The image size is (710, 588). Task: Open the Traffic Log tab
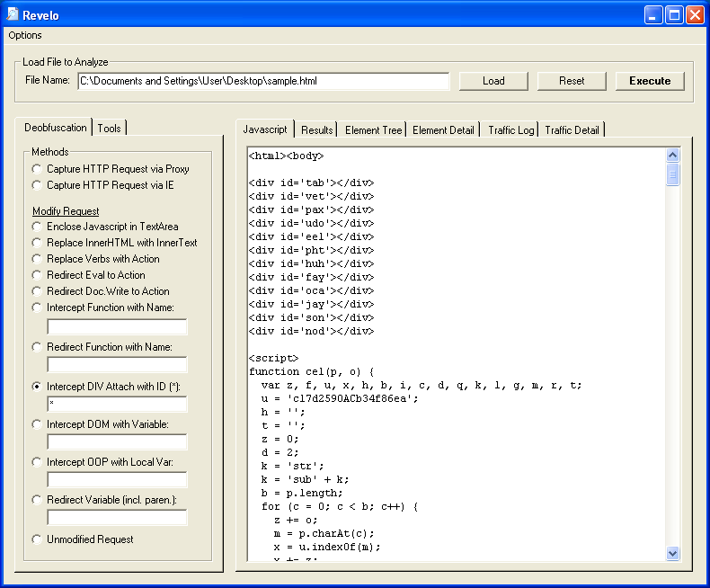click(510, 130)
